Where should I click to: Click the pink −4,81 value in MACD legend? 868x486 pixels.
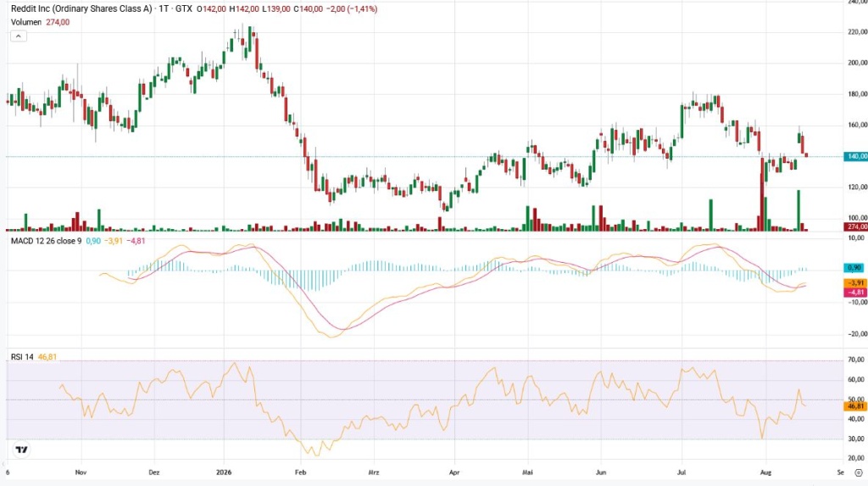(x=136, y=241)
